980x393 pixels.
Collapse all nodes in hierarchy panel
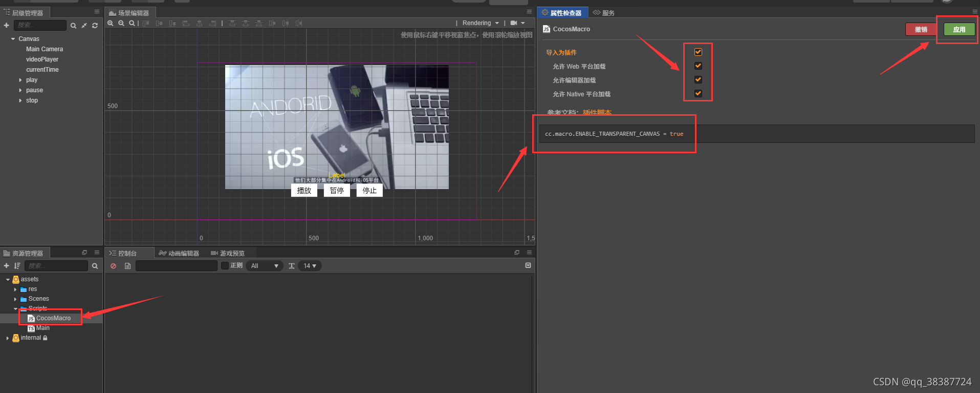(x=84, y=26)
